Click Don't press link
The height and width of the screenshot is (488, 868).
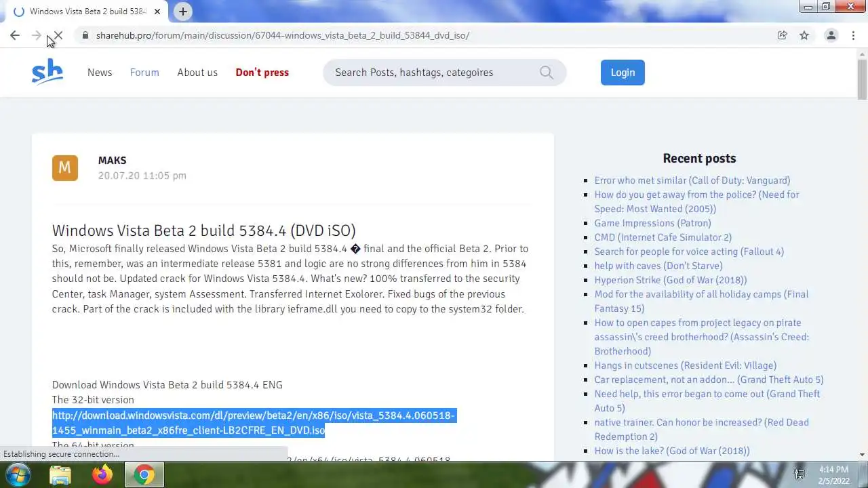262,73
